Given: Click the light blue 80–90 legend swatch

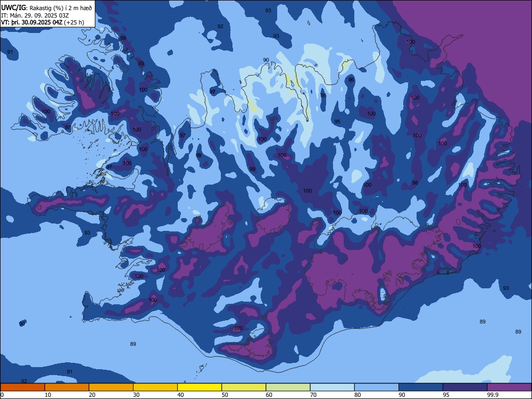Looking at the screenshot, I should coord(377,387).
